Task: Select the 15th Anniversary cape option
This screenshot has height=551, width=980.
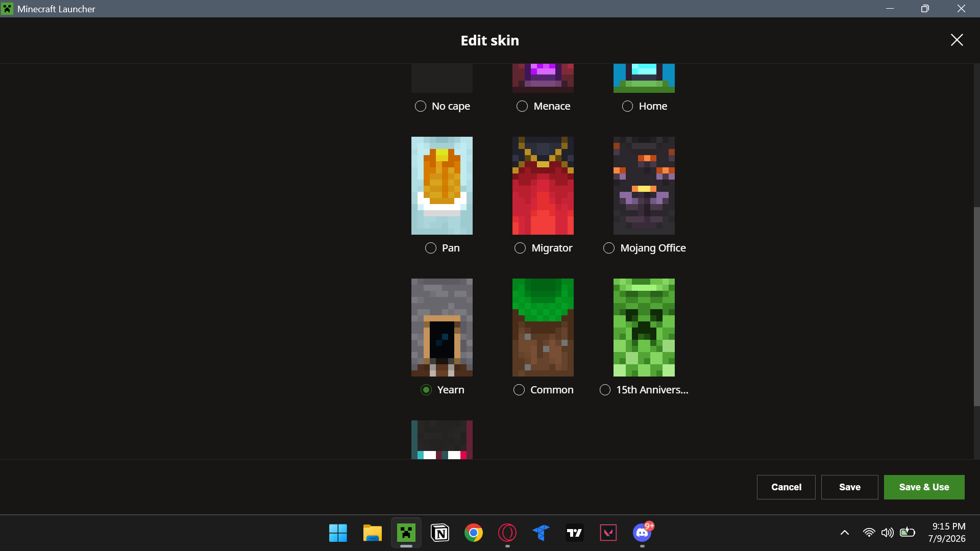Action: [605, 390]
